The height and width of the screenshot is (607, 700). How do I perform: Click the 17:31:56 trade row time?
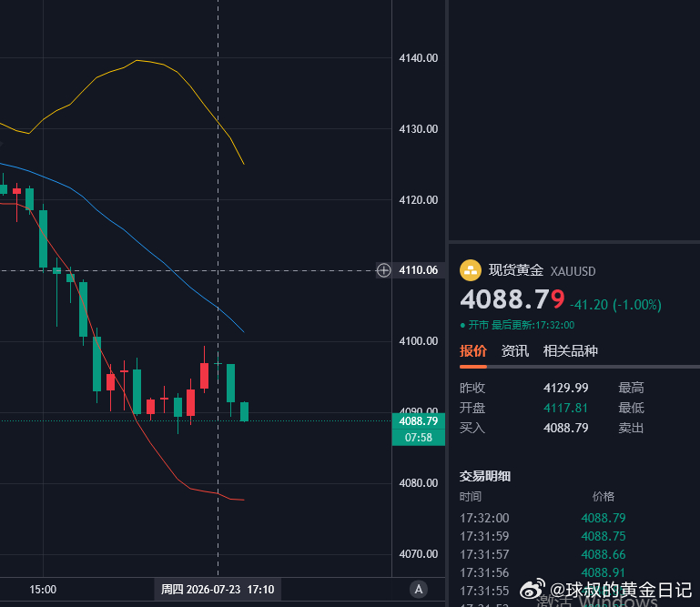point(484,572)
